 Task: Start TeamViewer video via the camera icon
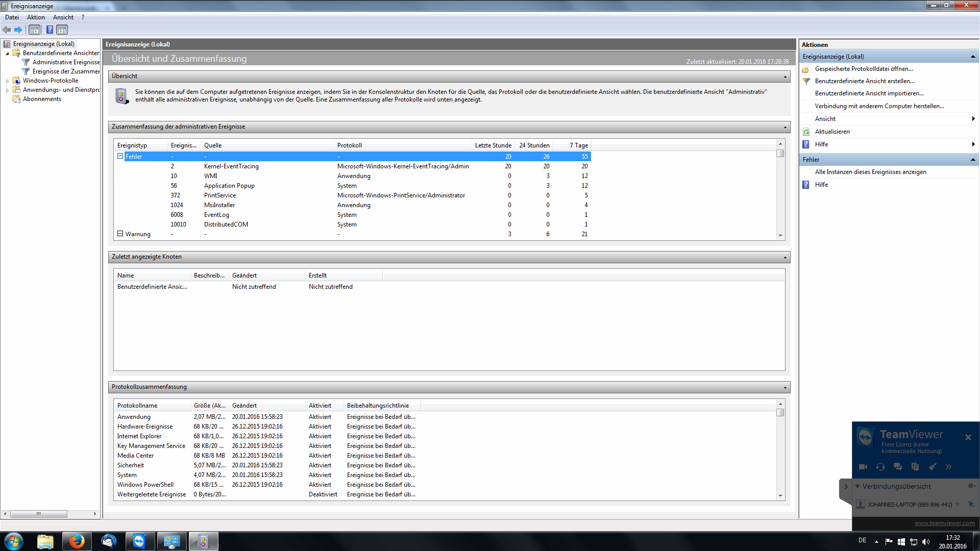pyautogui.click(x=863, y=467)
